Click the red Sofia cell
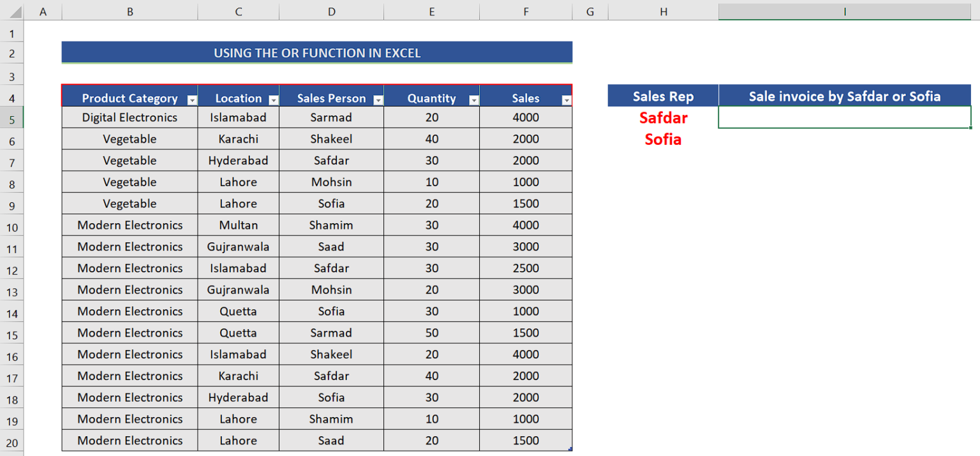 pos(663,139)
